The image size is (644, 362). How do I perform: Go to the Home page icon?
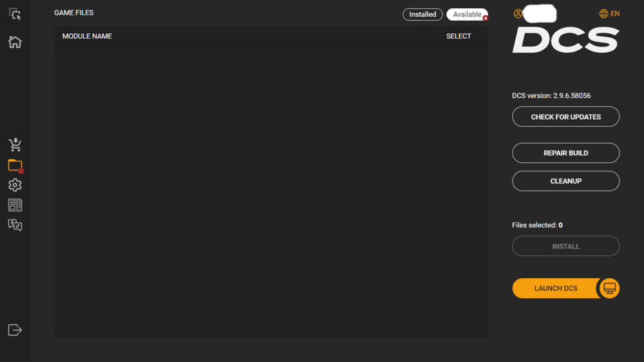coord(15,42)
